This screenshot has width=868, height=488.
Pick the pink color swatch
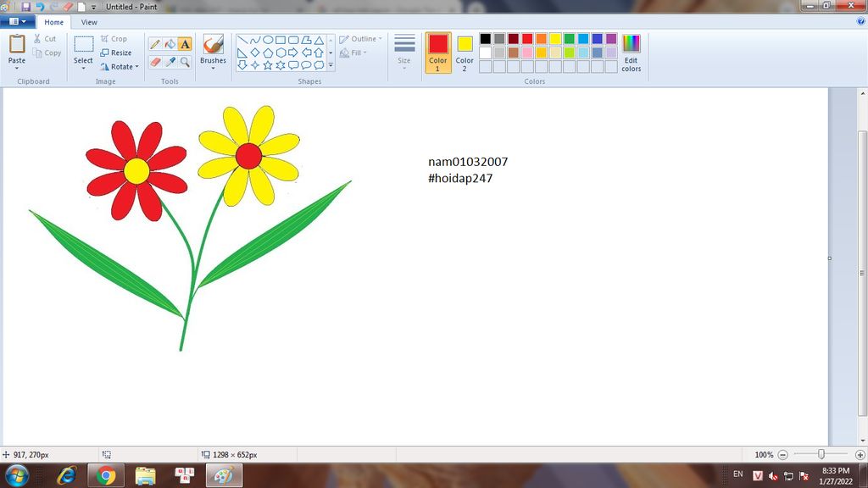pos(527,53)
